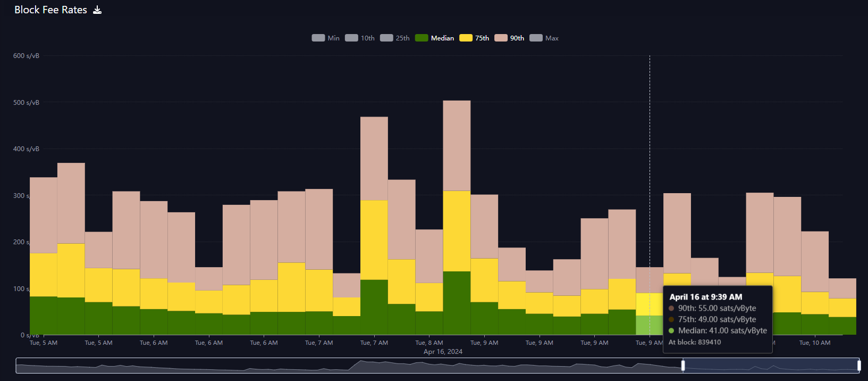The image size is (868, 381).
Task: Hide the Median series via green legend swatch
Action: click(422, 38)
